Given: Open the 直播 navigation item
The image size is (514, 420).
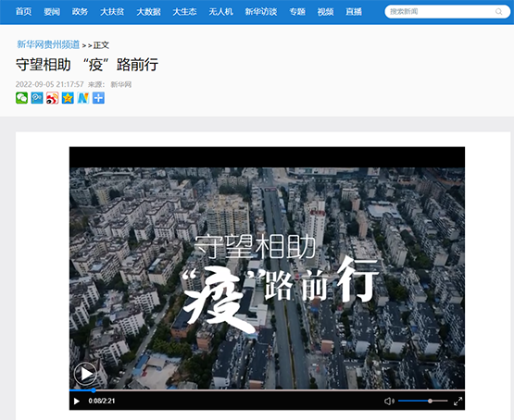Looking at the screenshot, I should coord(354,12).
